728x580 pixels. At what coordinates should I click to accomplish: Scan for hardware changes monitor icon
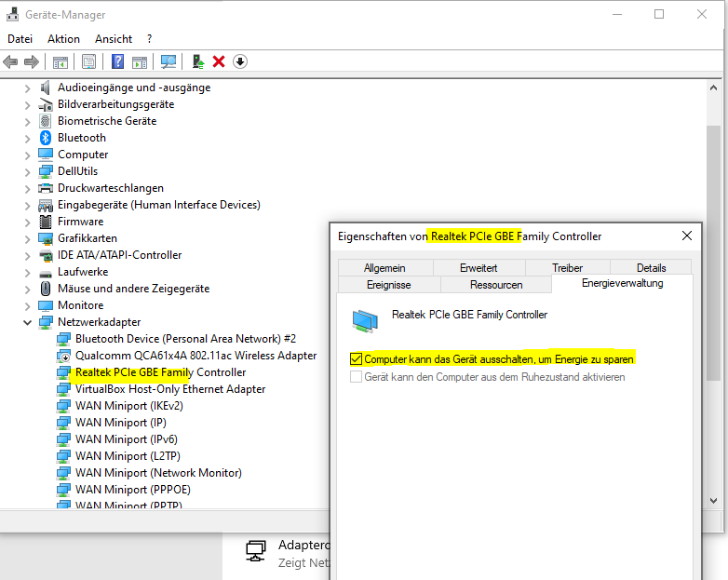(x=169, y=61)
